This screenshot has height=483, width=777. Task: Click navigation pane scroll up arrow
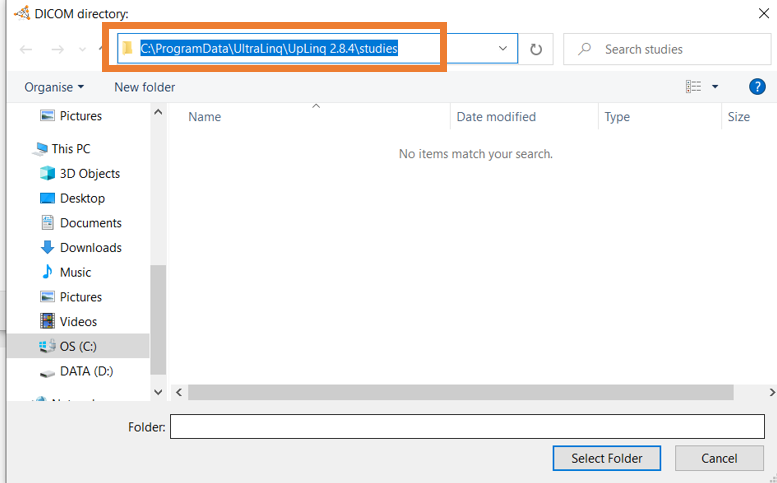(158, 112)
